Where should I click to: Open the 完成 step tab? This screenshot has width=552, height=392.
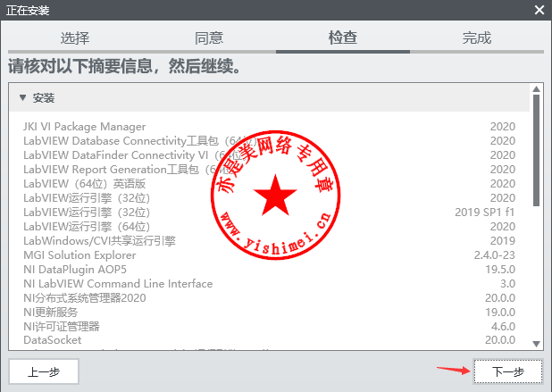click(477, 38)
